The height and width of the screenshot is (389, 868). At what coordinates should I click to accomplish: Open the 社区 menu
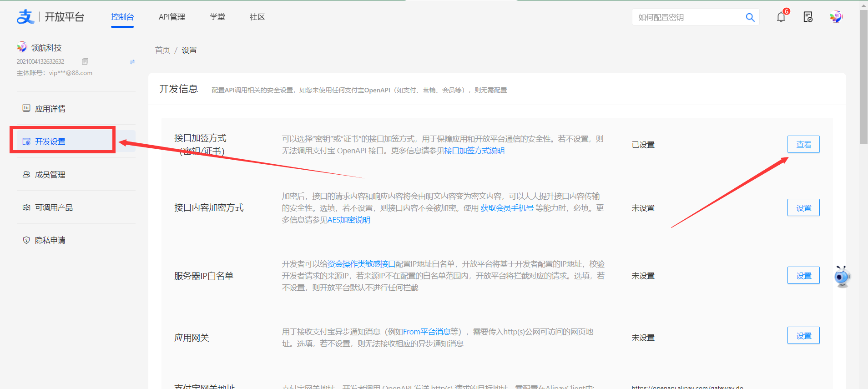pos(257,17)
